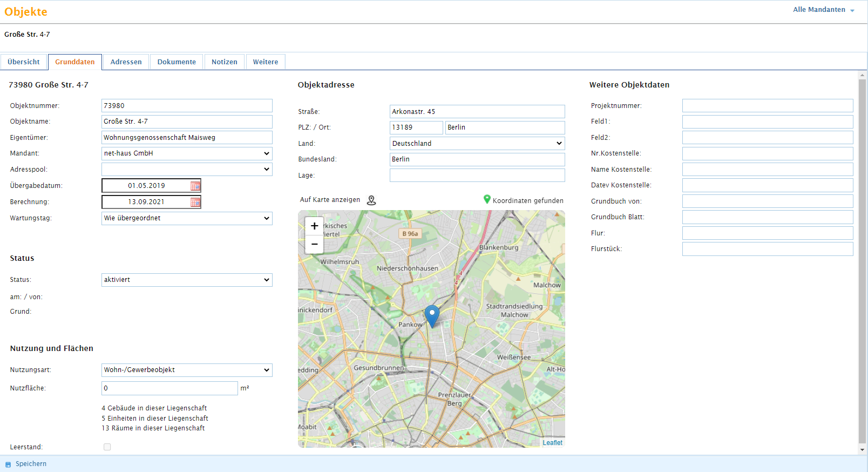The image size is (868, 472).
Task: Open the Weitere tab
Action: pyautogui.click(x=266, y=62)
